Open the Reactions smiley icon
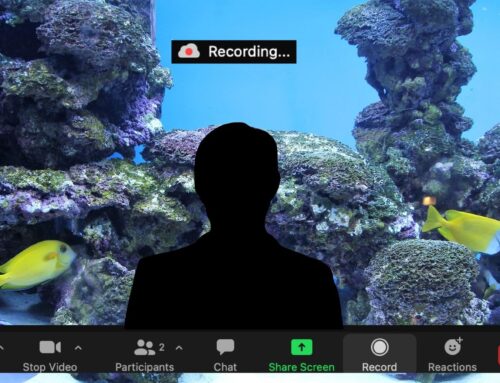Image resolution: width=500 pixels, height=383 pixels. coord(453,347)
